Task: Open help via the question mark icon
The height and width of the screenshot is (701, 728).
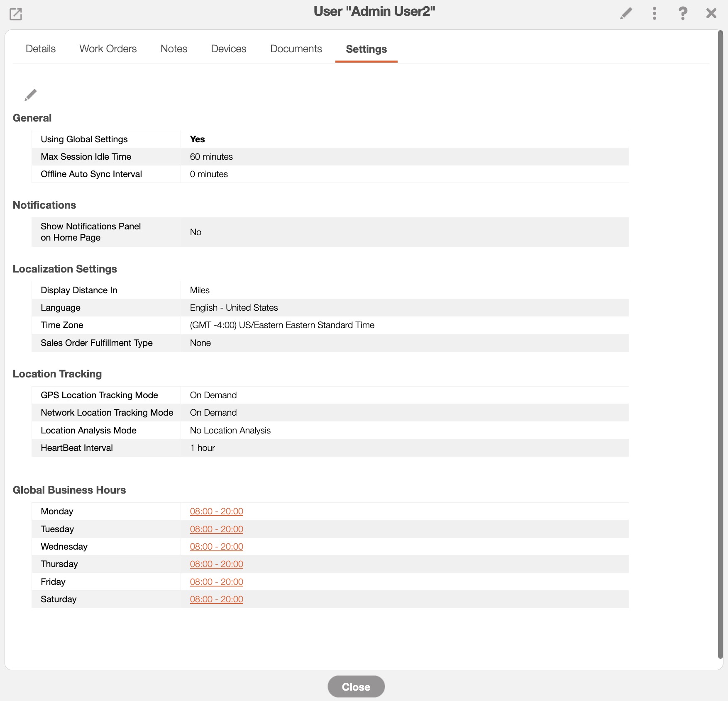Action: pyautogui.click(x=682, y=14)
